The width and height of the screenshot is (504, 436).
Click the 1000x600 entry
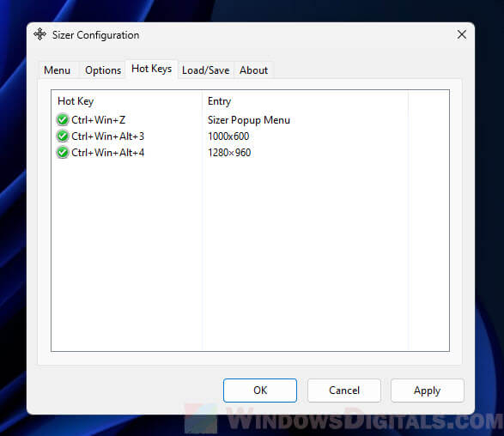tap(228, 136)
